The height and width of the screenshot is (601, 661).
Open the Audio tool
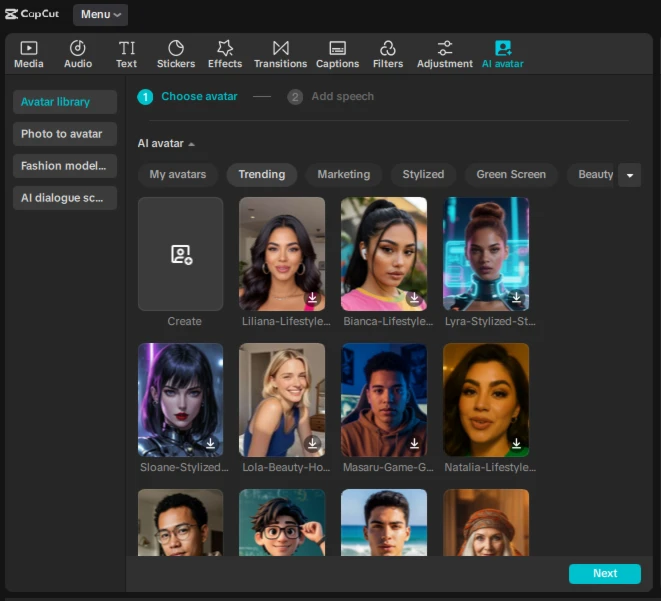(x=78, y=54)
